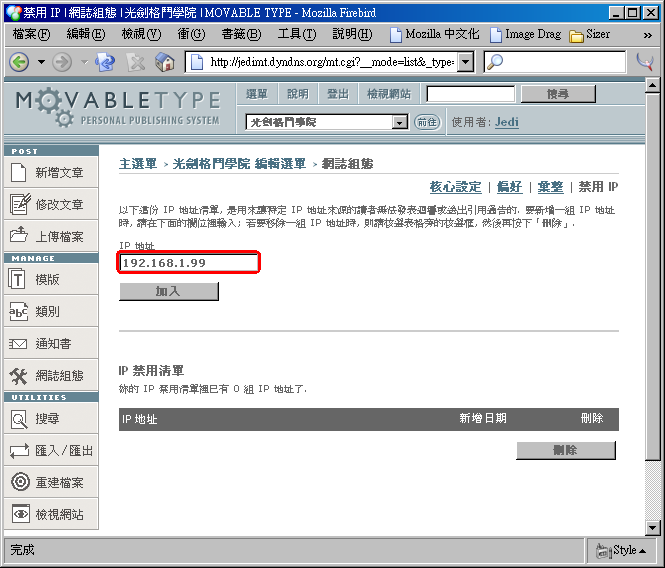Click the 通知書 notifications envelope icon
665x568 pixels.
click(x=18, y=344)
